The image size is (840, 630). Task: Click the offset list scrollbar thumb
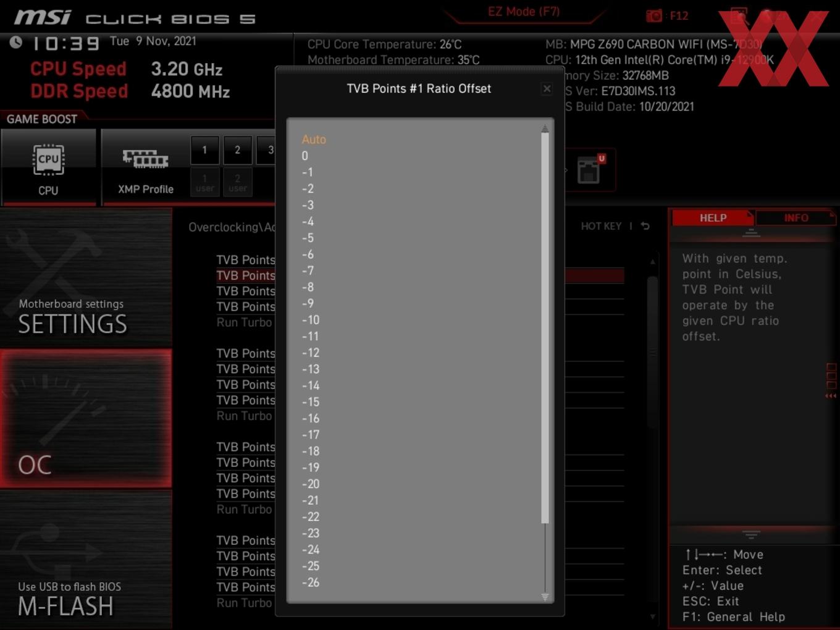[545, 328]
